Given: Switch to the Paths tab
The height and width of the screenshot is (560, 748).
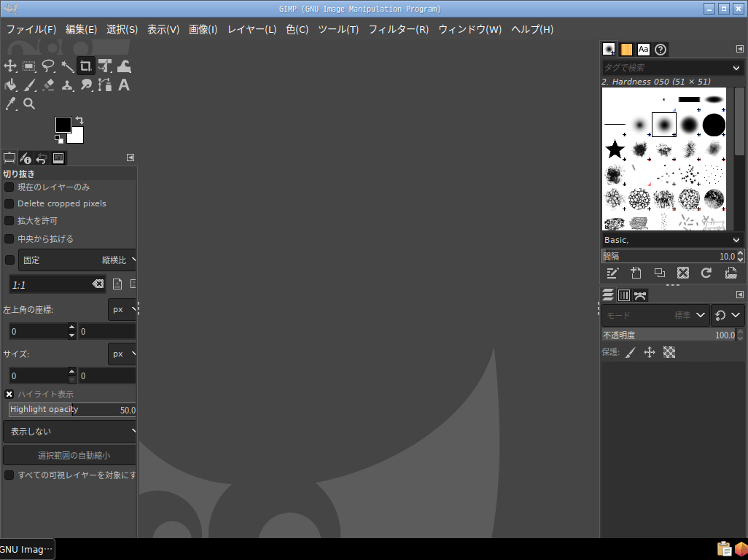Looking at the screenshot, I should click(640, 295).
